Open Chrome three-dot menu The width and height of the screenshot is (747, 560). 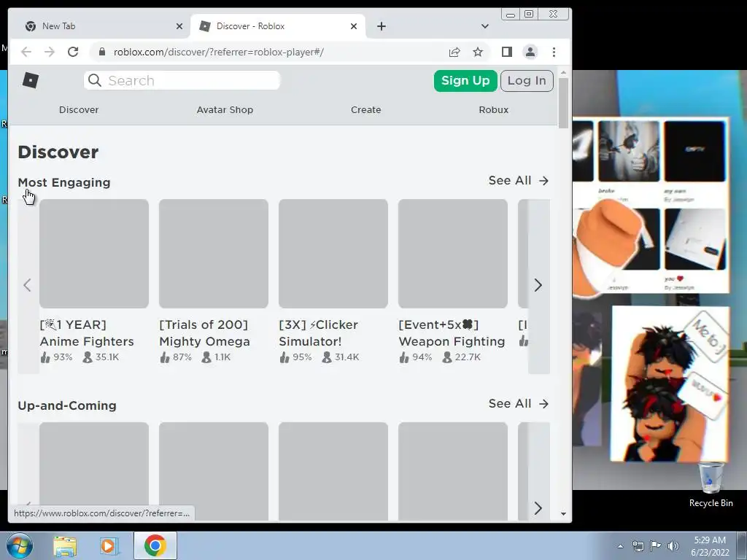554,52
